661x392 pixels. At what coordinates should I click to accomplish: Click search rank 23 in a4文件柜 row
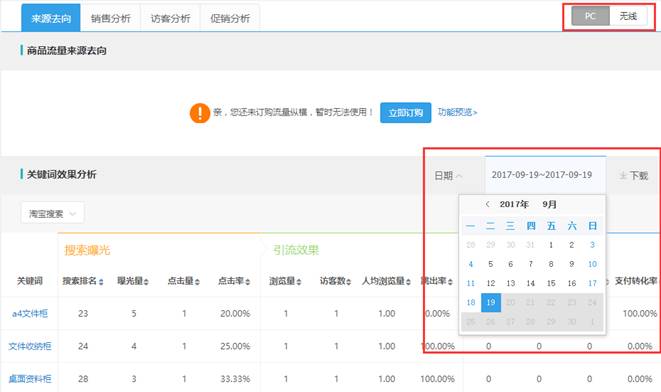point(83,314)
